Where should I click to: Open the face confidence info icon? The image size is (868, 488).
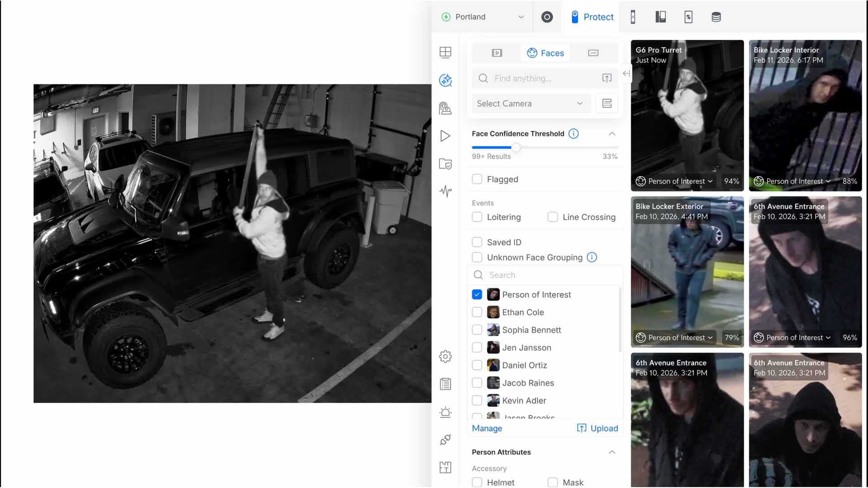(x=573, y=134)
